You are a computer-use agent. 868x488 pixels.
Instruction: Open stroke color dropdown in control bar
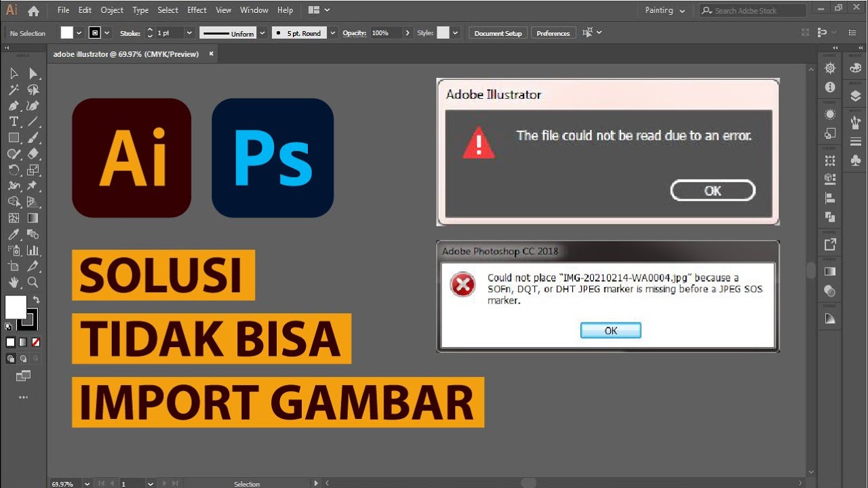tap(107, 33)
